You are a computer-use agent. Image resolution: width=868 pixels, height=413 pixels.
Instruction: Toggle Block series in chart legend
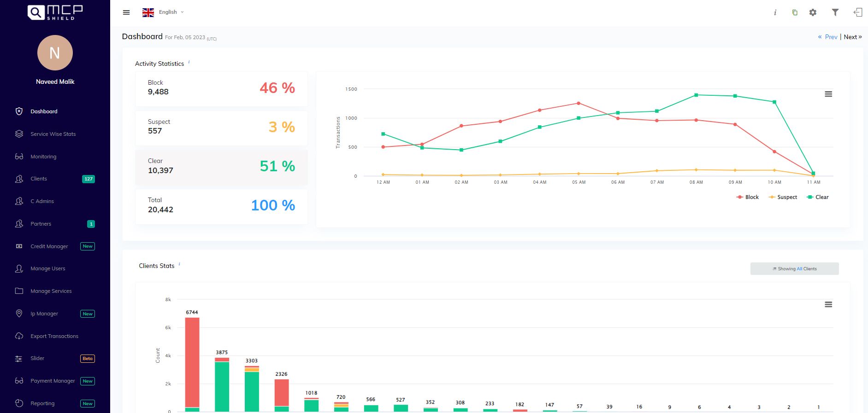pos(748,197)
